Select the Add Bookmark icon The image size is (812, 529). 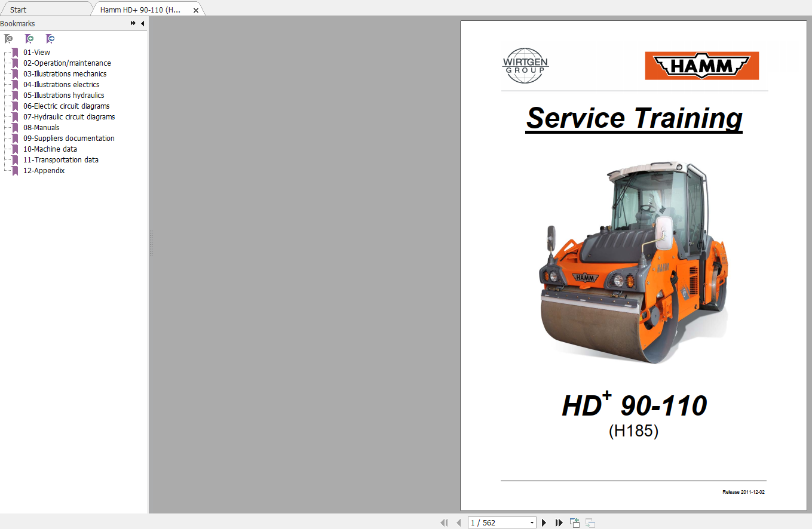[x=29, y=38]
